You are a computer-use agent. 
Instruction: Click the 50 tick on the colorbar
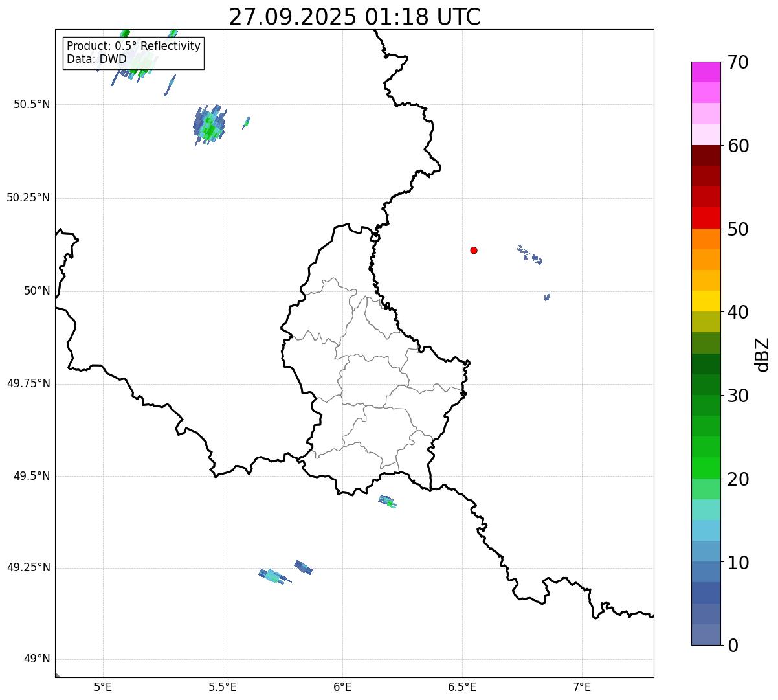click(738, 229)
